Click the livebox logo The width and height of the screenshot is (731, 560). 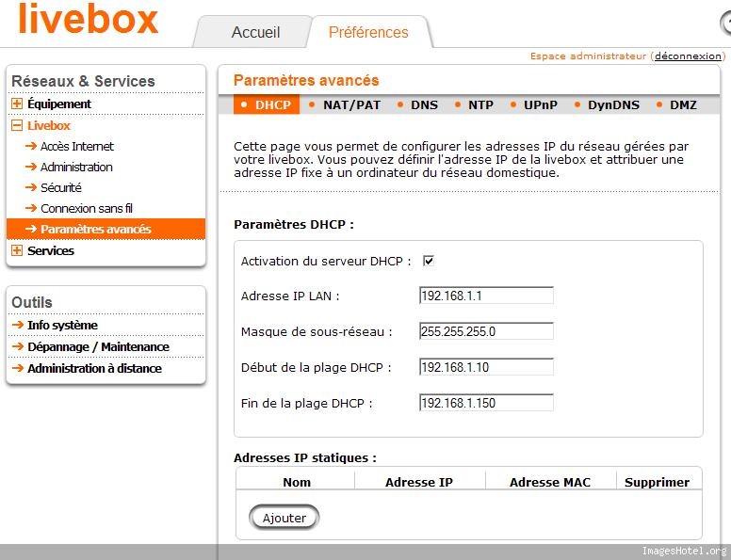click(x=89, y=19)
